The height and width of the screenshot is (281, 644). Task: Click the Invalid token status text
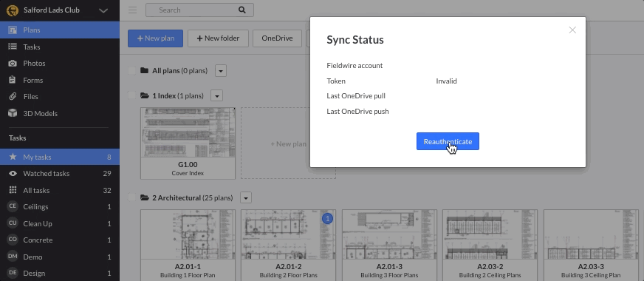coord(447,81)
